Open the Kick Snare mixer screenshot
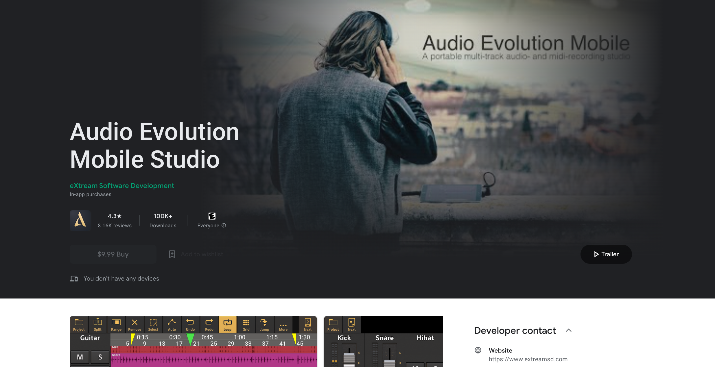Screen dimensions: 715x367 tap(383, 341)
